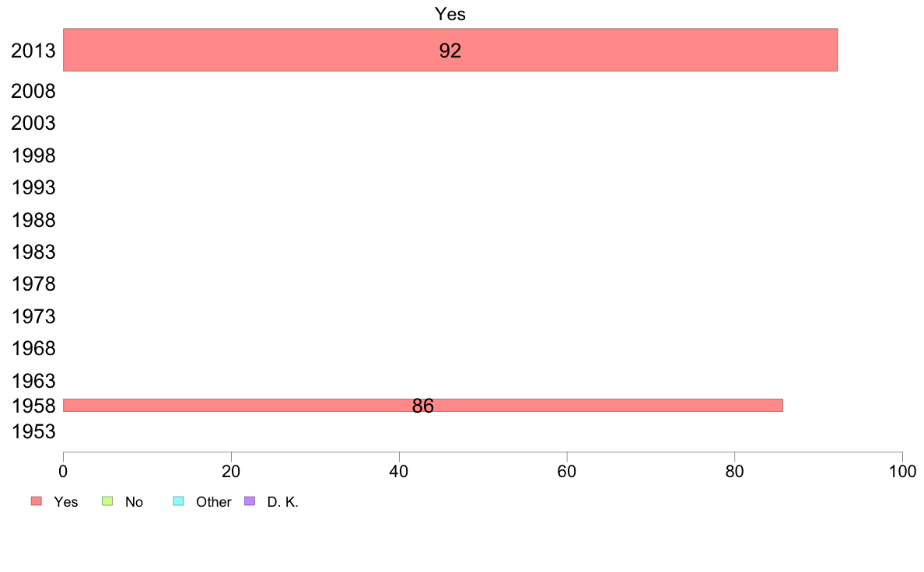Click the Yes chart title
Image resolution: width=924 pixels, height=572 pixels.
click(x=450, y=14)
